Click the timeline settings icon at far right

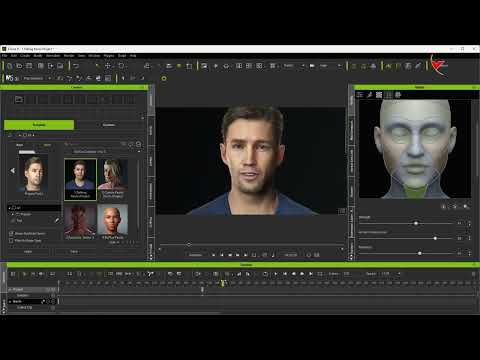pyautogui.click(x=473, y=274)
